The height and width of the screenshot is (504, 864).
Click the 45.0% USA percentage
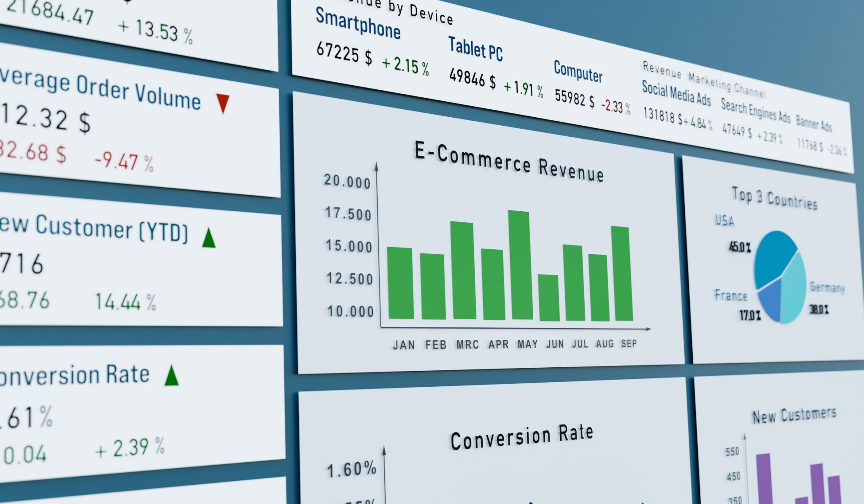(x=740, y=247)
